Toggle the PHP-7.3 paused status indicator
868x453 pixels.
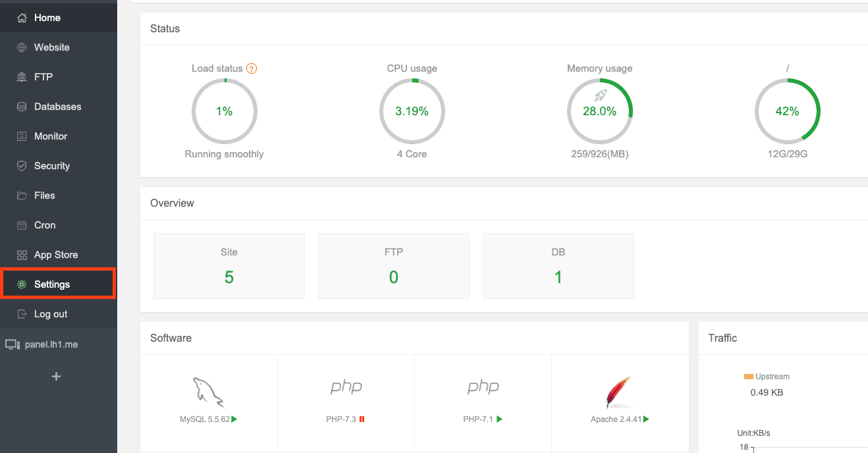click(362, 419)
